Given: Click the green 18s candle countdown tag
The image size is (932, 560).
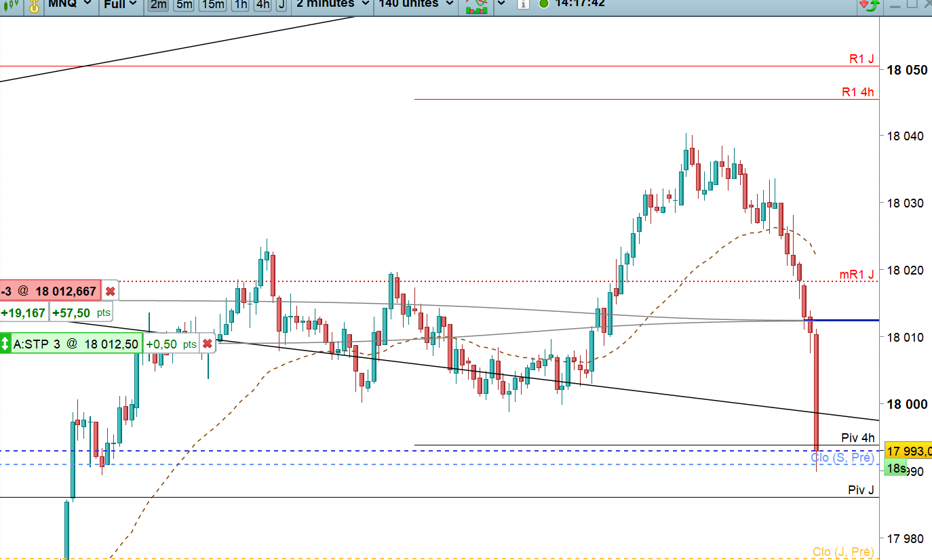Looking at the screenshot, I should pyautogui.click(x=895, y=468).
